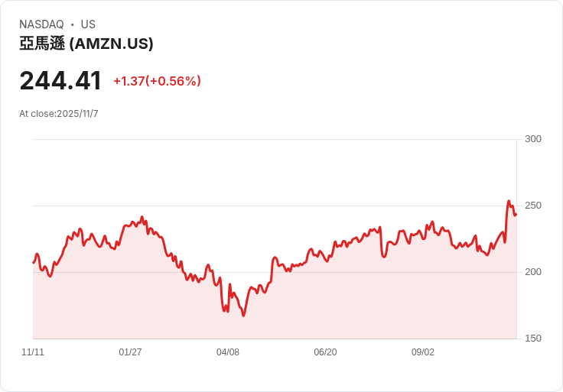This screenshot has height=392, width=563.
Task: Click the leftmost start of the price line
Action: click(34, 262)
